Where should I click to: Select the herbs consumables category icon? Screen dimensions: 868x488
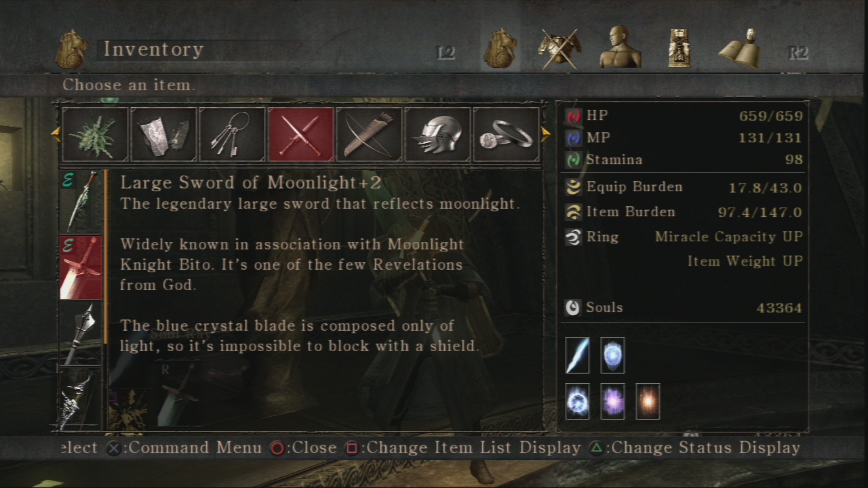click(95, 134)
